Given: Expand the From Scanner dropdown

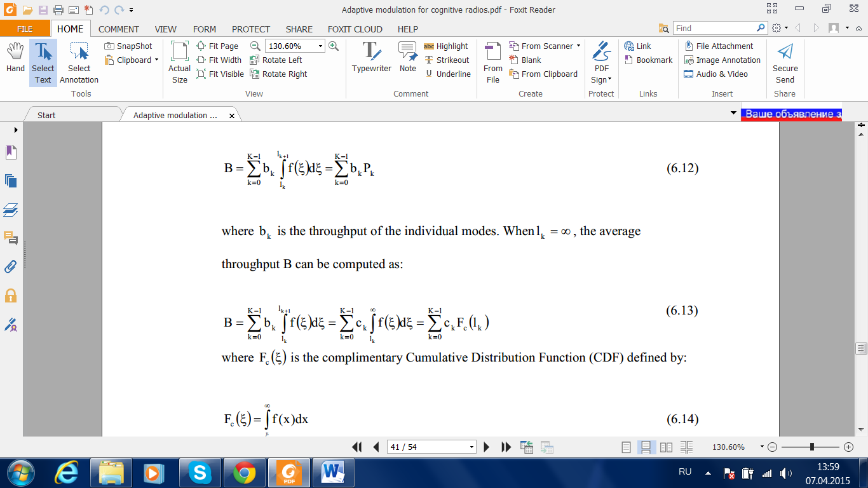Looking at the screenshot, I should [578, 46].
